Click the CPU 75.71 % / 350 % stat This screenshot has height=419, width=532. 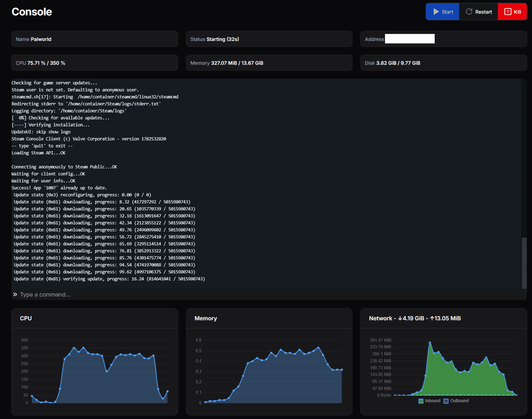[x=94, y=63]
